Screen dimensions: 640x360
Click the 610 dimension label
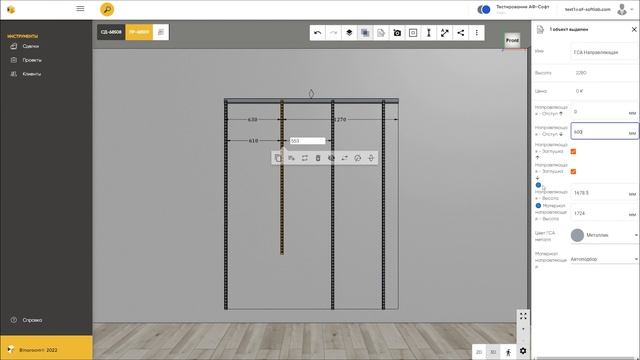click(x=253, y=141)
